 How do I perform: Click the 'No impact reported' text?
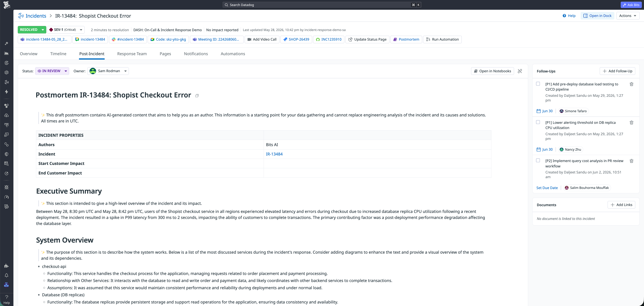tap(222, 30)
